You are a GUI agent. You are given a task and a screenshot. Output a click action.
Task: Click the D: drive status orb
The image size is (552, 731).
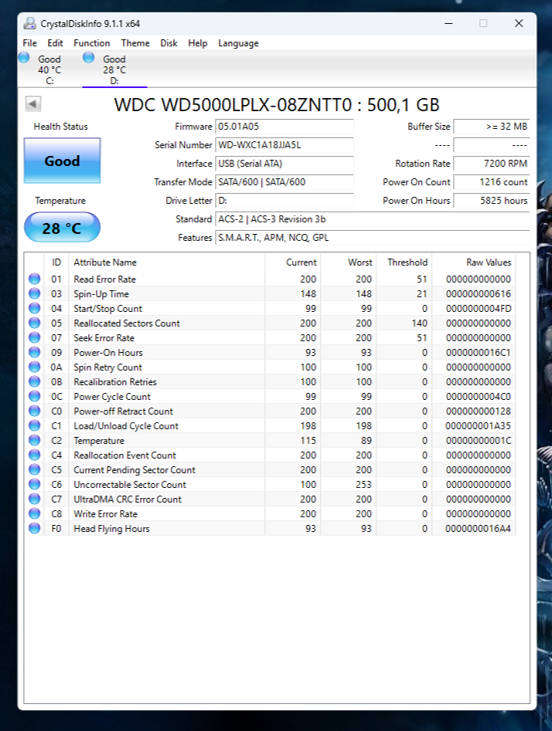click(89, 58)
